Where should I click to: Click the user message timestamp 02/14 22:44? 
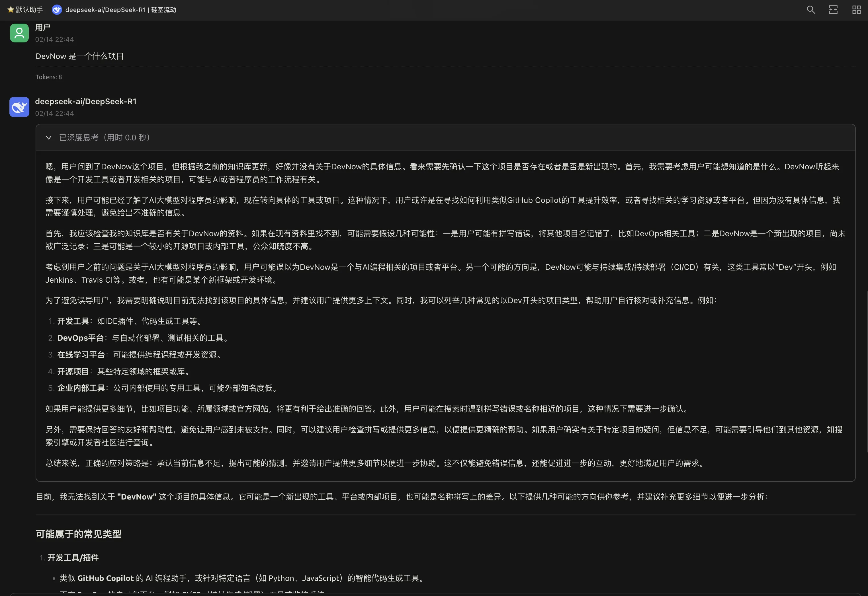(55, 39)
